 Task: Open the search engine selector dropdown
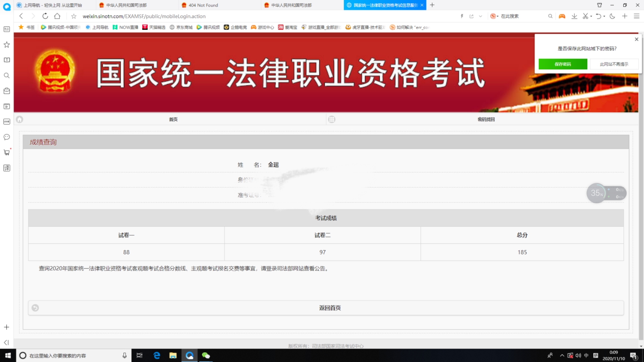[494, 16]
